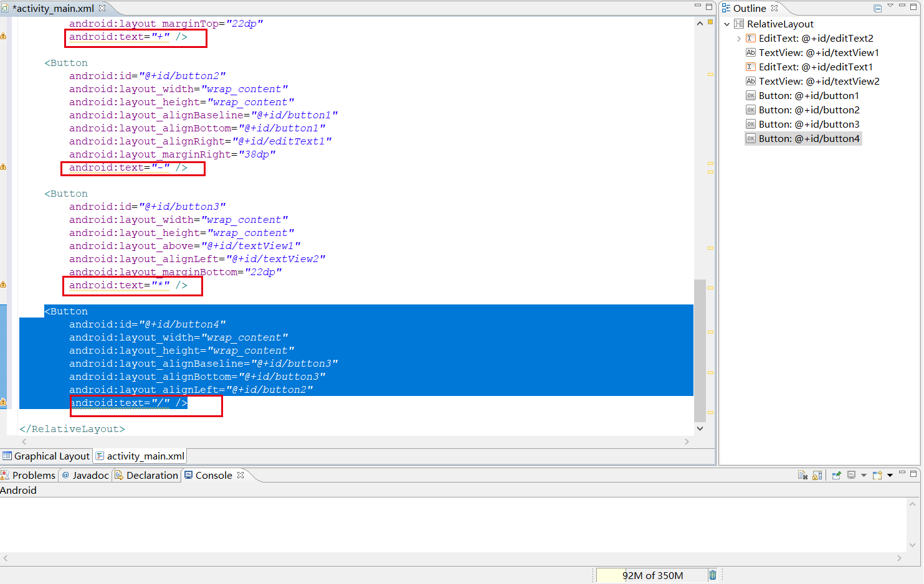Viewport: 924px width, 584px height.
Task: Select 'Button: @+id/button2' in Outline
Action: [x=809, y=110]
